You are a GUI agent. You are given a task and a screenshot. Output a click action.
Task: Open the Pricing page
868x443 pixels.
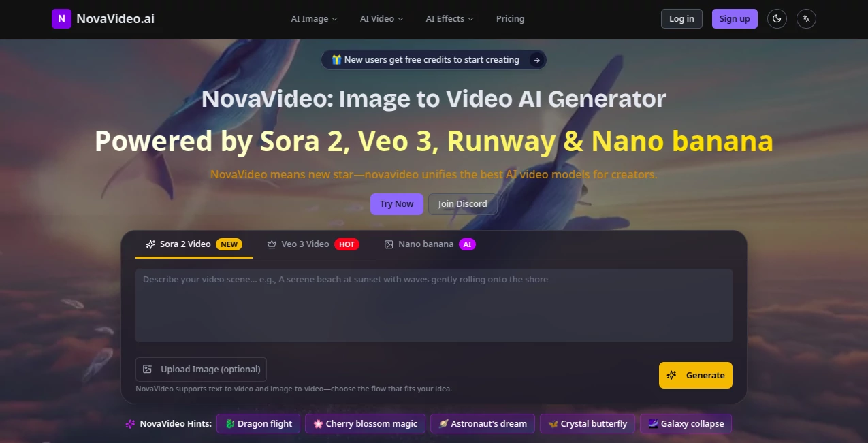tap(510, 18)
